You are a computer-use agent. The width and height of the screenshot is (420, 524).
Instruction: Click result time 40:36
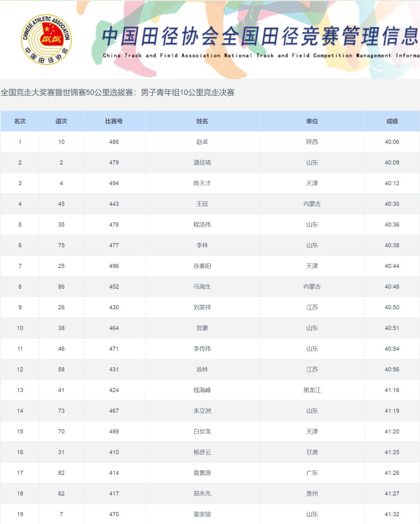pos(392,224)
